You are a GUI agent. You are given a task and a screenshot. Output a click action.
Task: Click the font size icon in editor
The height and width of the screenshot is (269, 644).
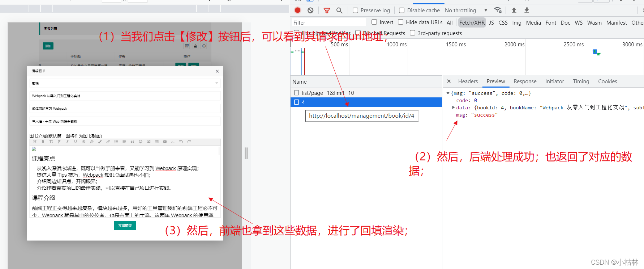point(51,142)
